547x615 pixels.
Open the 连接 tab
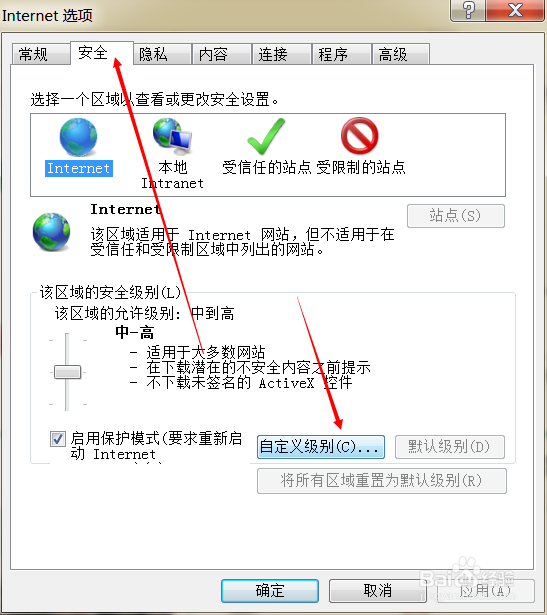click(282, 54)
